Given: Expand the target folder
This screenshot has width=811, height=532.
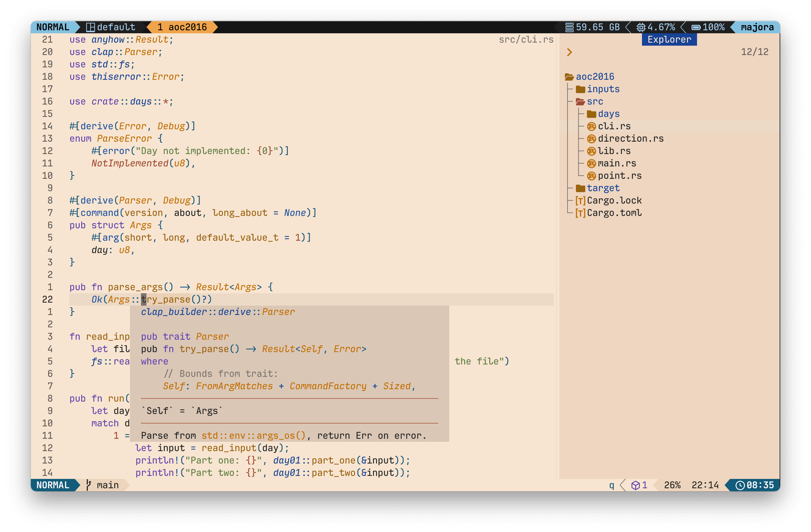Looking at the screenshot, I should [603, 188].
